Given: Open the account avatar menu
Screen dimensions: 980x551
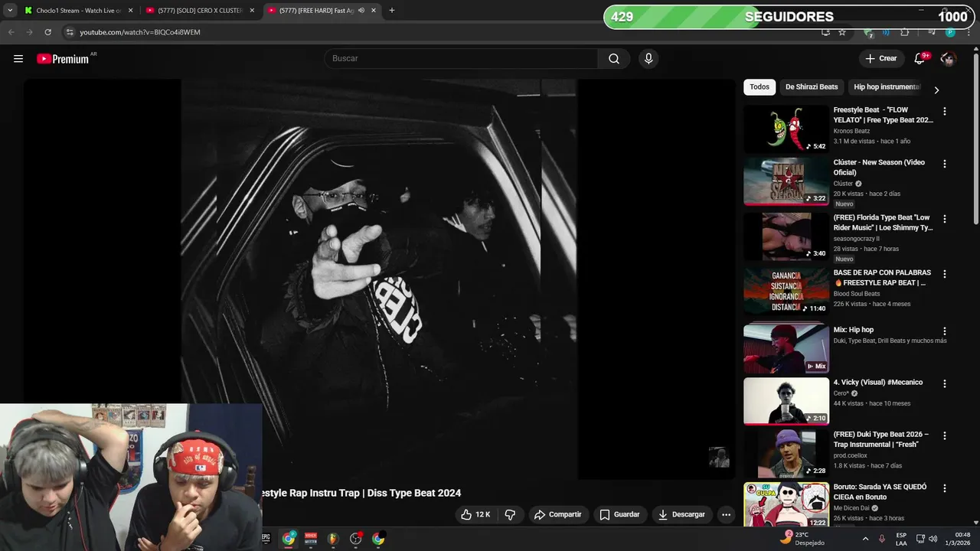Looking at the screenshot, I should pyautogui.click(x=948, y=59).
